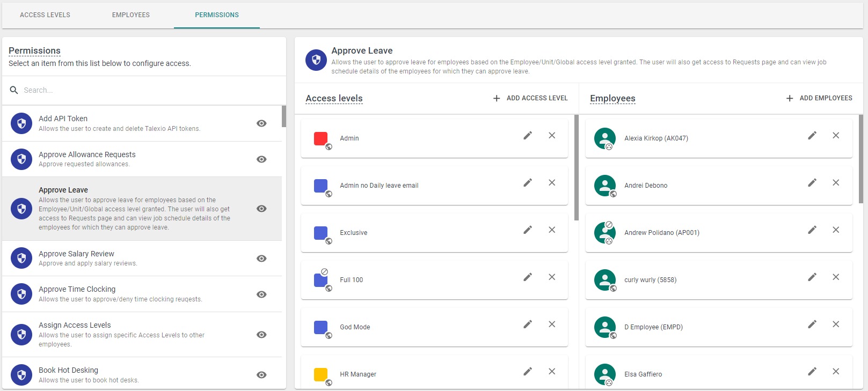Viewport: 868px width, 391px height.
Task: Switch to the Access Levels tab
Action: point(45,15)
